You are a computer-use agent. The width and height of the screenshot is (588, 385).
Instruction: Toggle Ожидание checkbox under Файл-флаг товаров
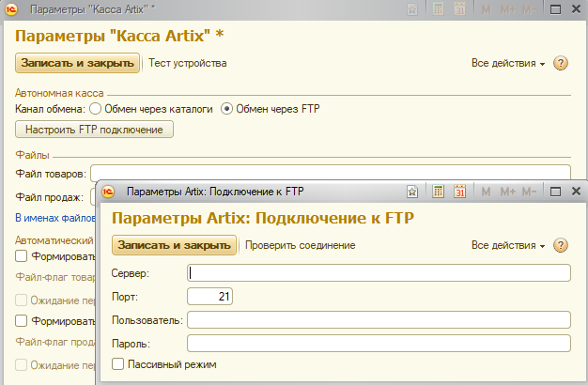21,300
